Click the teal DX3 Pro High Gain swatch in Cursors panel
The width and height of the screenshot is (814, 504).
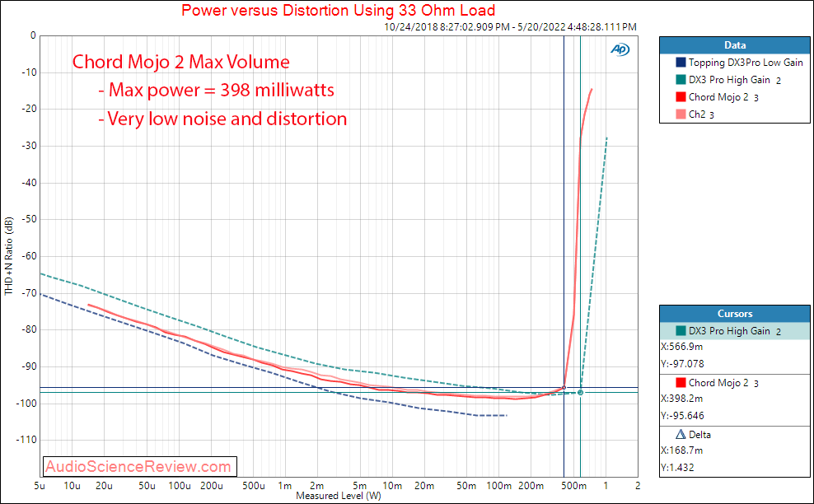tap(681, 330)
